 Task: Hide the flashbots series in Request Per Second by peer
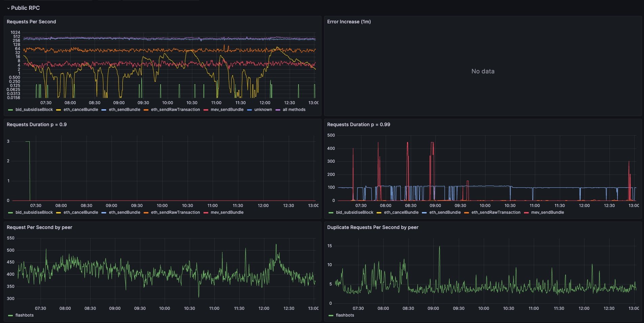(x=24, y=315)
